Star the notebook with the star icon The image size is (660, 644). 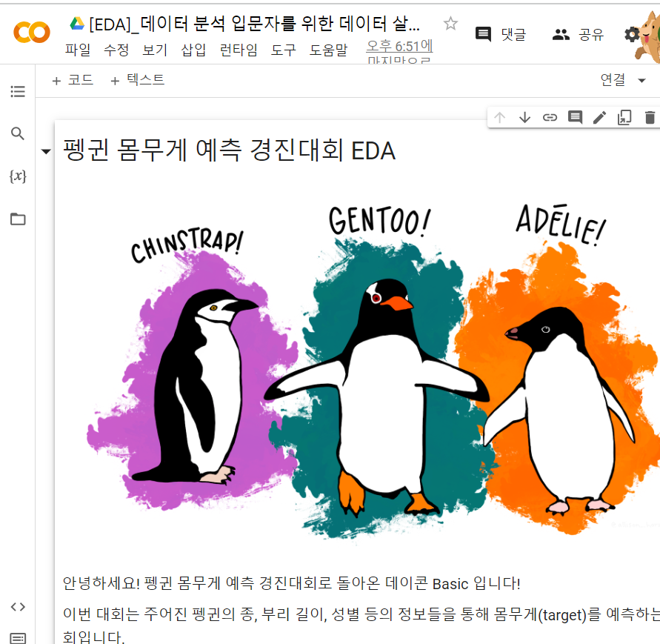click(x=450, y=23)
